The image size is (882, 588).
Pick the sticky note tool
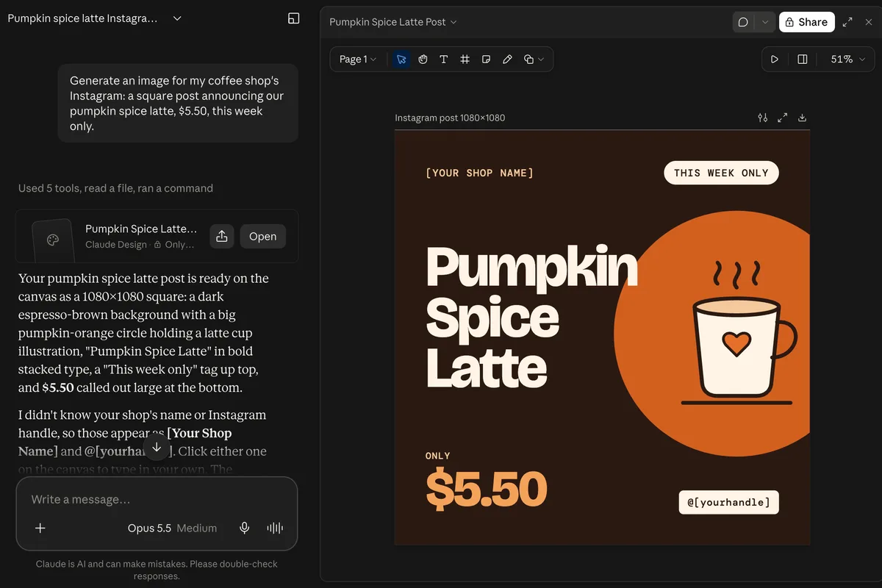point(486,60)
